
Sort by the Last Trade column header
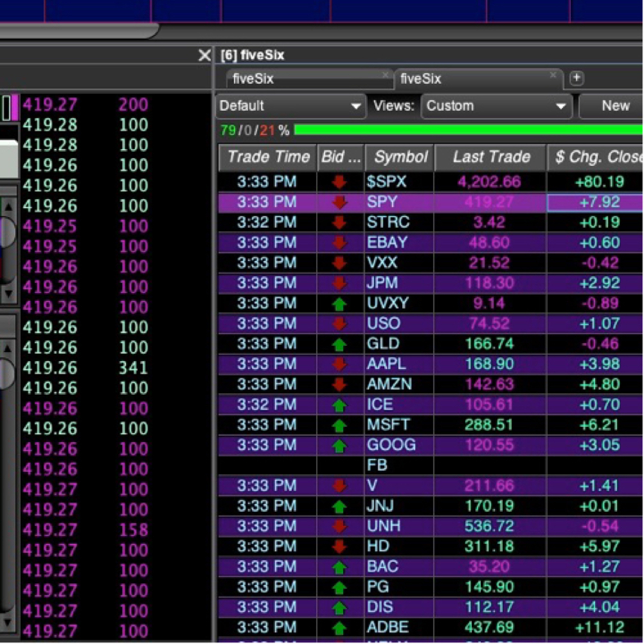pos(491,157)
